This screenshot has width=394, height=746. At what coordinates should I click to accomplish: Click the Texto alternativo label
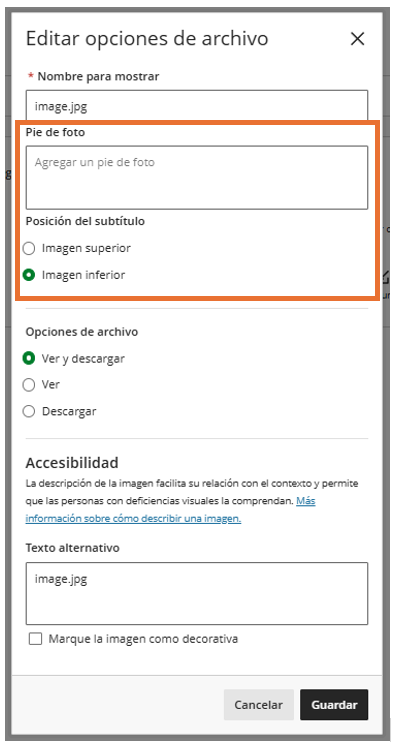[x=73, y=548]
